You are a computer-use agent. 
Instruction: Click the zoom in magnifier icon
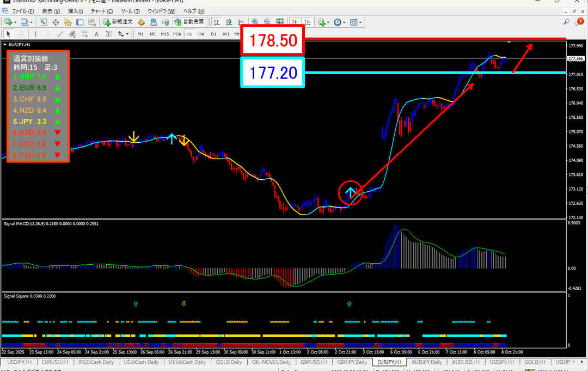pyautogui.click(x=255, y=22)
